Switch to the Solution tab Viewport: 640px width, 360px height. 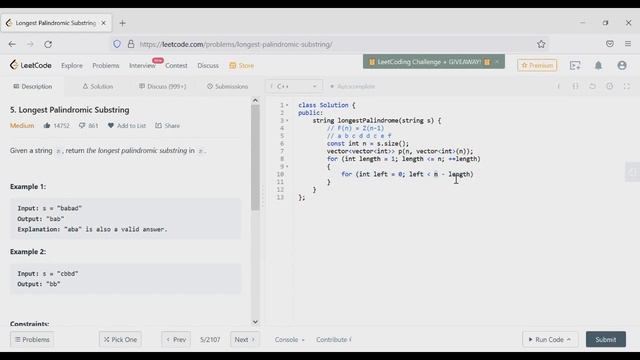tap(98, 87)
